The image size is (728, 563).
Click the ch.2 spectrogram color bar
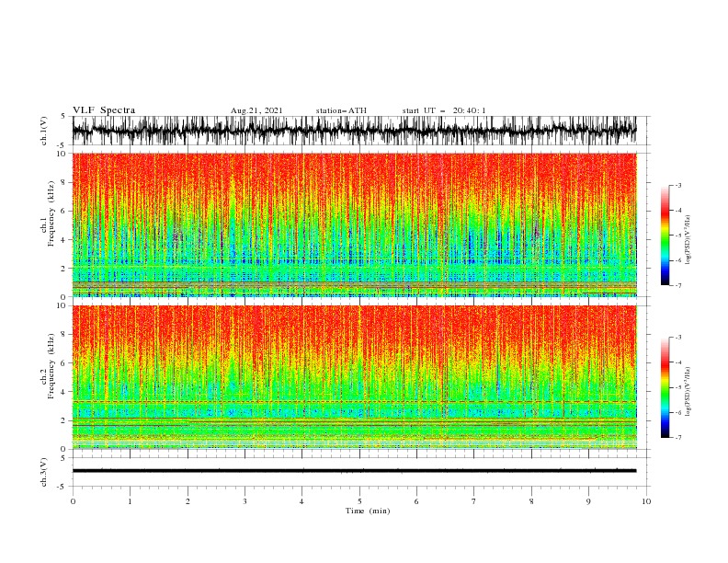(x=665, y=387)
